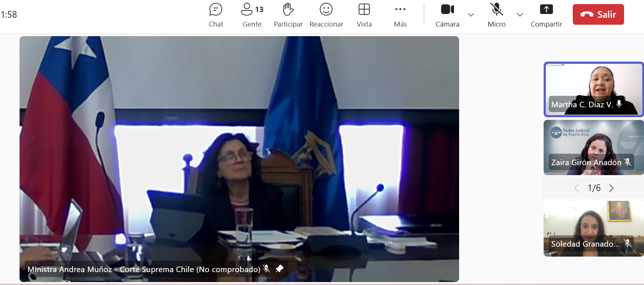Open the Reaccionar emoji menu
Screen dimensions: 644x285
point(326,15)
